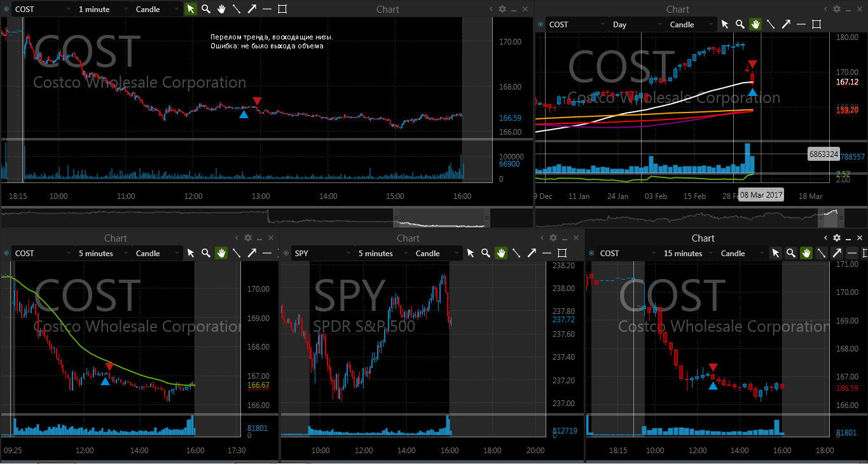Open the Candle style dropdown in the Day chart
The height and width of the screenshot is (464, 868).
pyautogui.click(x=692, y=24)
